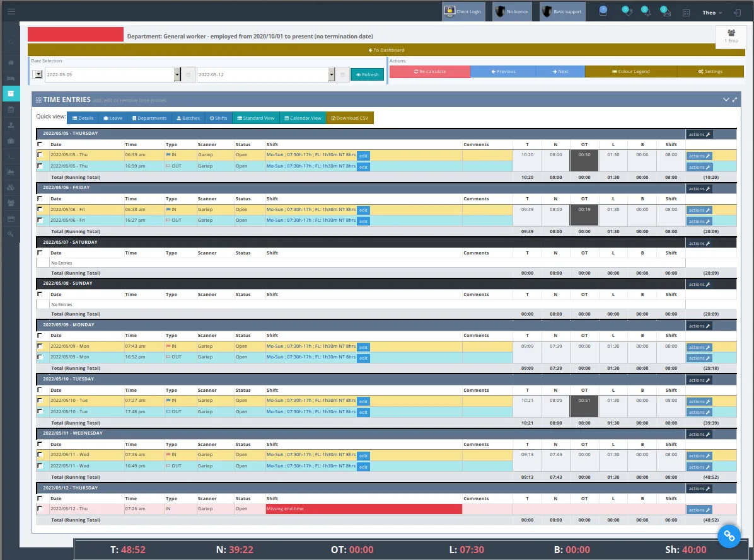The width and height of the screenshot is (754, 560).
Task: Open the sidebar bed icon
Action: 11,78
